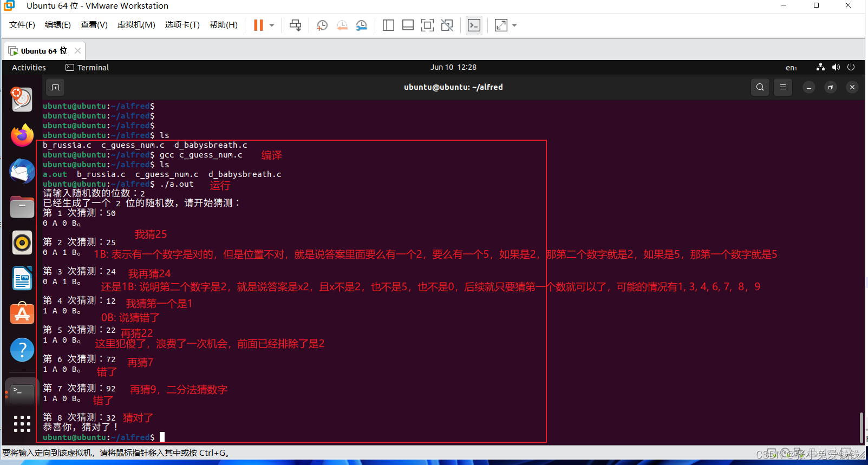Switch to Unity mode
The height and width of the screenshot is (465, 868).
tap(447, 25)
